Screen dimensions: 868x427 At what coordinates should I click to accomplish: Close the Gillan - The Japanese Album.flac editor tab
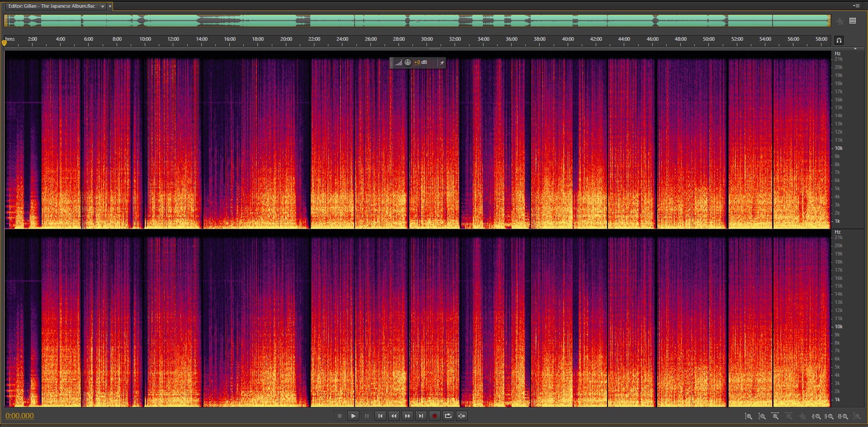pyautogui.click(x=110, y=6)
